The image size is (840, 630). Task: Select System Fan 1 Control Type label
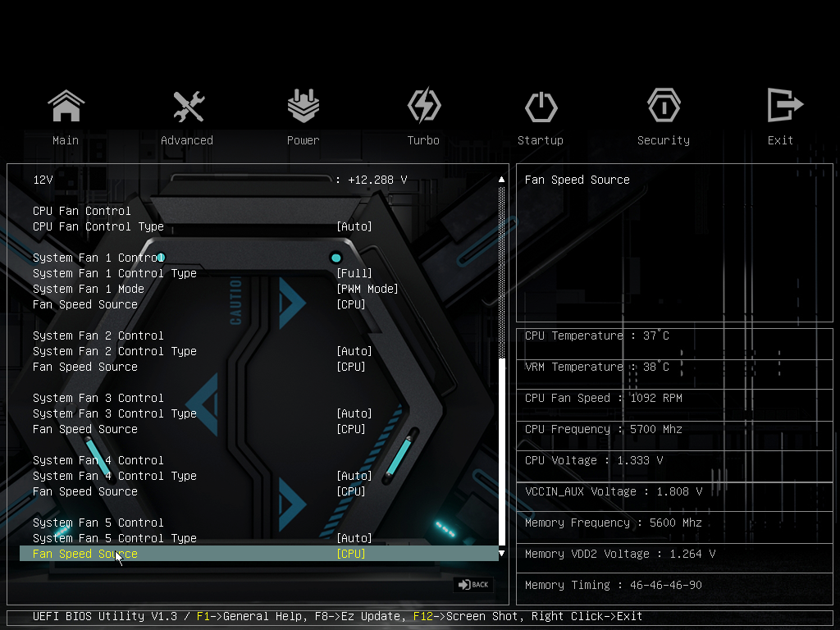(115, 273)
